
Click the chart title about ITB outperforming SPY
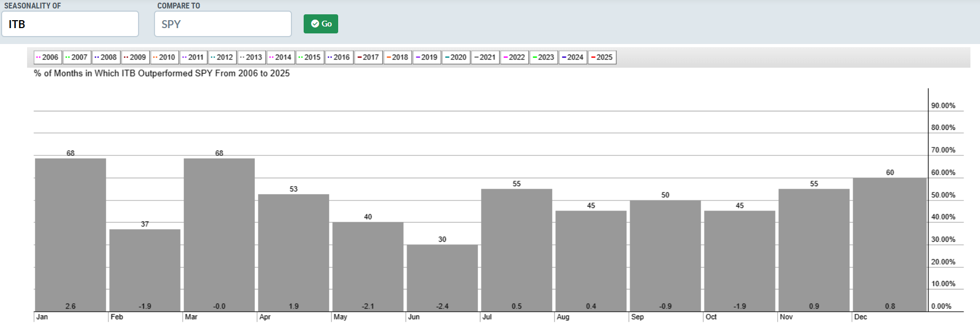pyautogui.click(x=162, y=73)
